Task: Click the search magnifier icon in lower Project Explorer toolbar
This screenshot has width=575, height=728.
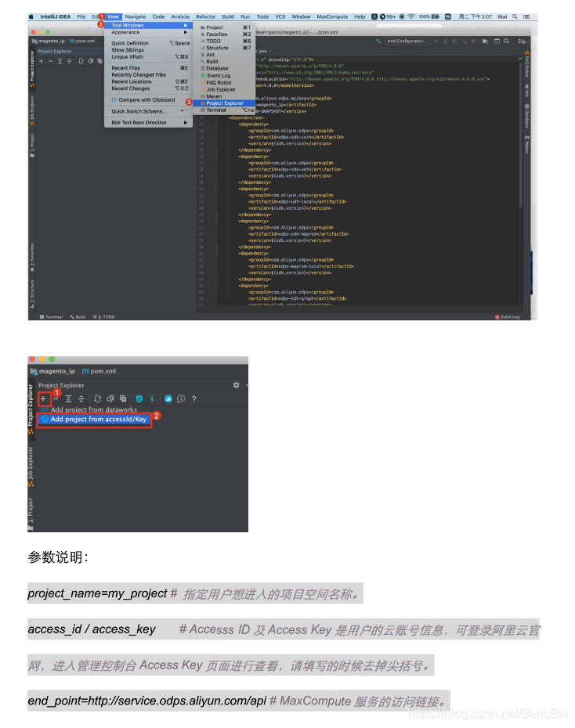Action: click(110, 398)
